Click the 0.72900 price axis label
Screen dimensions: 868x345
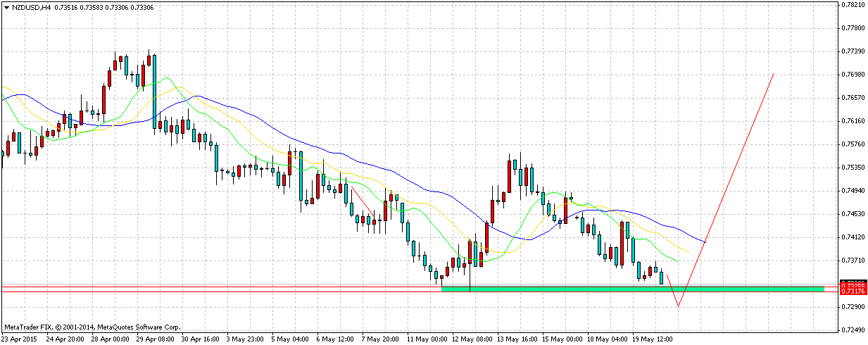(853, 306)
